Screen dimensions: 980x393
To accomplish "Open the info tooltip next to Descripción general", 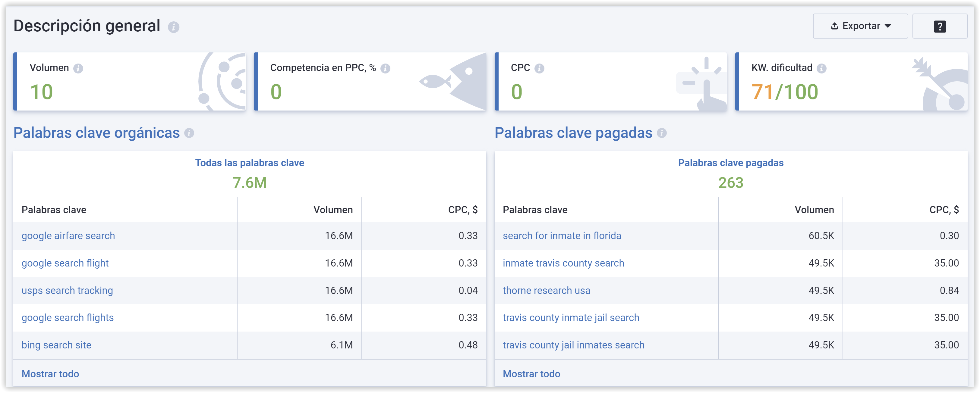I will point(174,27).
